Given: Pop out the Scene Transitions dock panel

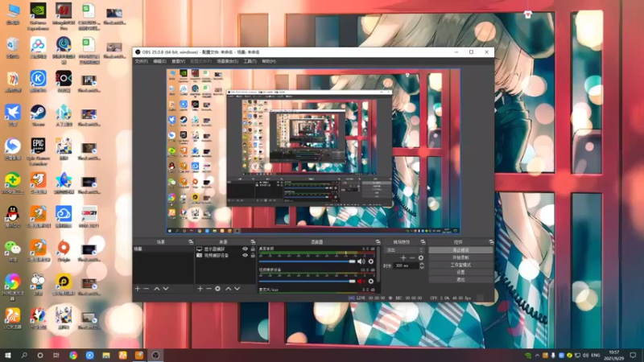Looking at the screenshot, I should click(x=423, y=242).
